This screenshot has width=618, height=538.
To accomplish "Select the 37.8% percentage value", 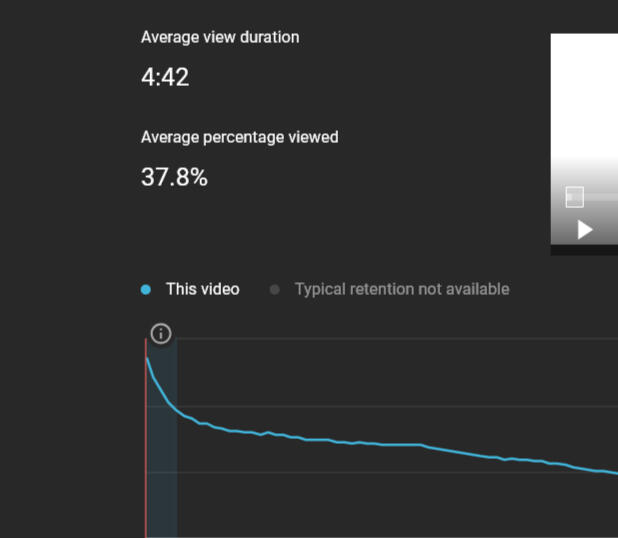I will 174,177.
